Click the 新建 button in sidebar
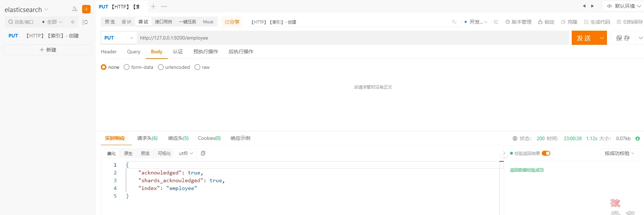The width and height of the screenshot is (644, 215). pyautogui.click(x=48, y=50)
